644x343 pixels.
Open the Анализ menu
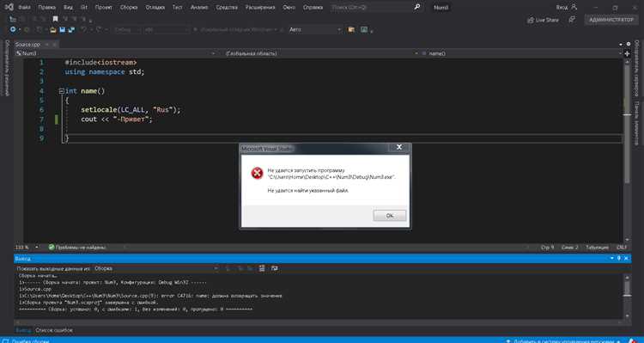coord(199,8)
